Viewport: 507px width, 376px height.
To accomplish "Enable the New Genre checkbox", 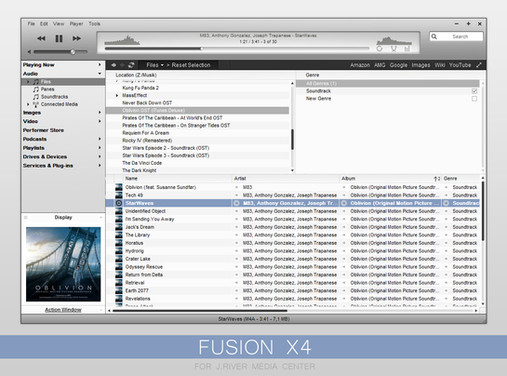I will [474, 99].
